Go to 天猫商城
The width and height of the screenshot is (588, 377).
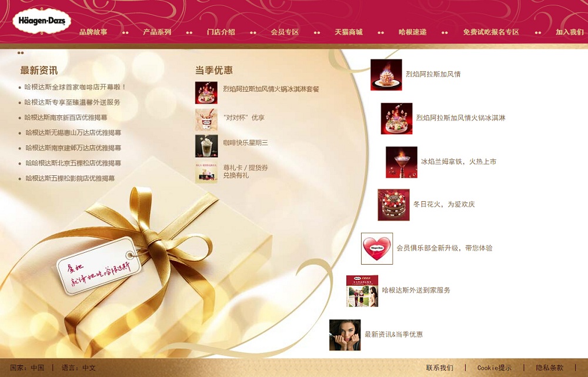(x=348, y=32)
